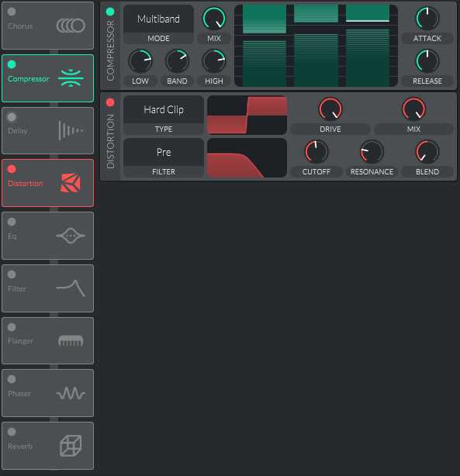
Task: Click the Reverb cube icon
Action: 71,446
